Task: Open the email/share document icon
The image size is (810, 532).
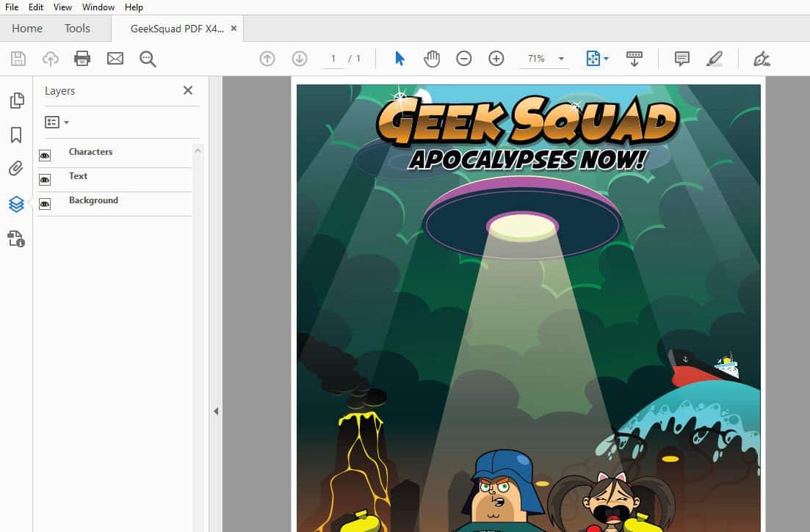Action: point(115,58)
